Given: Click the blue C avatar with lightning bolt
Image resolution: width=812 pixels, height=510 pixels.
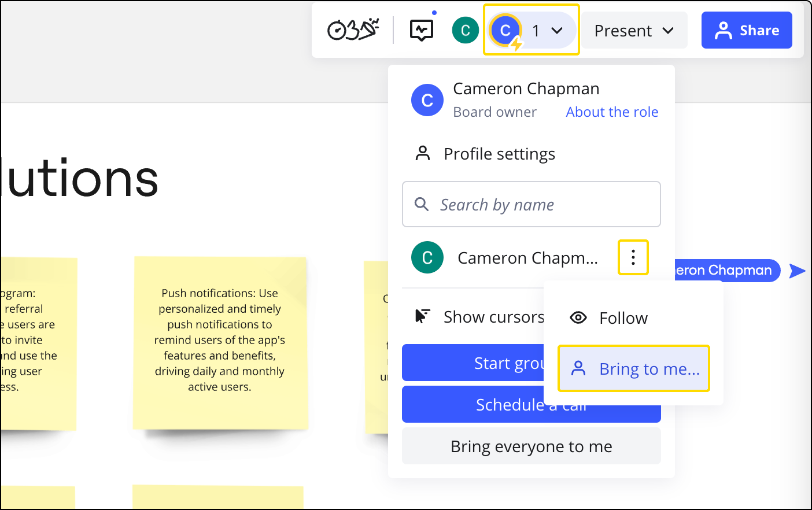Looking at the screenshot, I should click(x=505, y=30).
